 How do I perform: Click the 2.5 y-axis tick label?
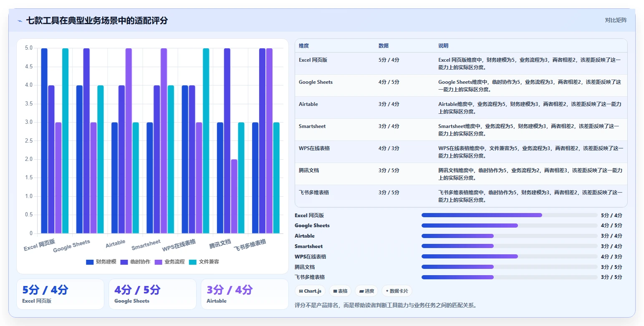click(29, 141)
